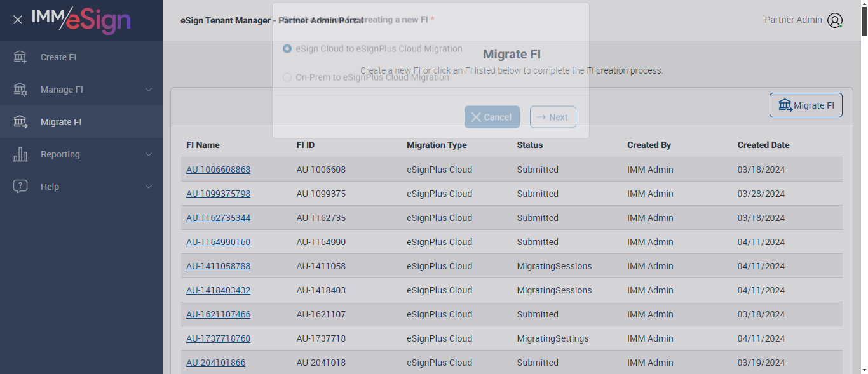This screenshot has height=374, width=868.
Task: Open FI link AU-1164990160
Action: pos(218,242)
